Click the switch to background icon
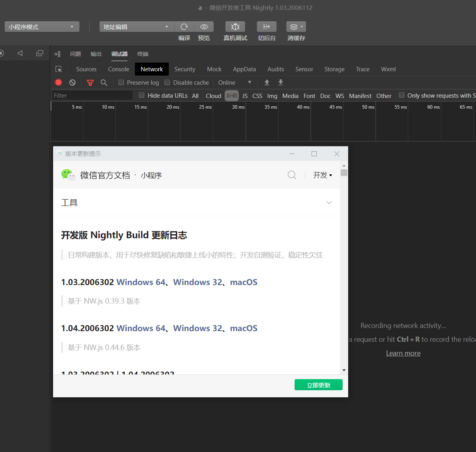Image resolution: width=476 pixels, height=452 pixels. [x=267, y=27]
